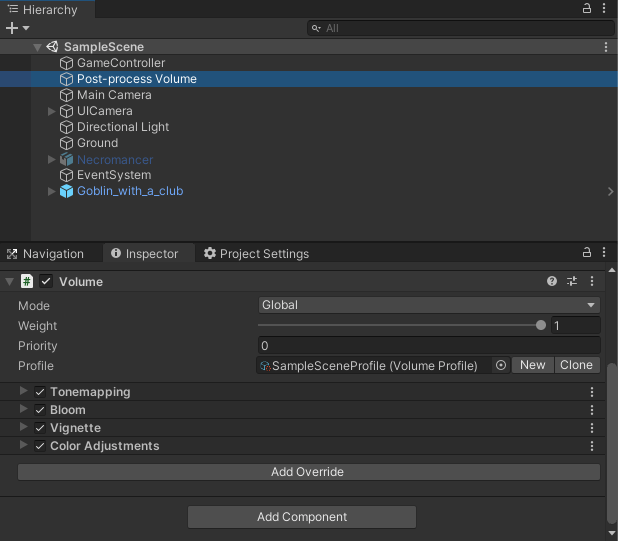The image size is (618, 541).
Task: Click the Add Component button
Action: tap(301, 517)
